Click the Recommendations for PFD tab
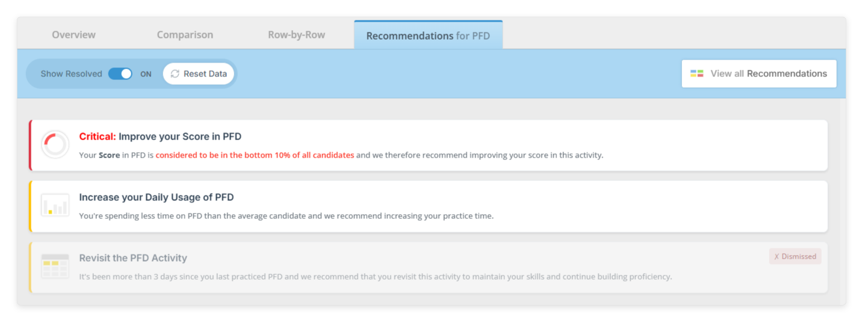 [428, 35]
